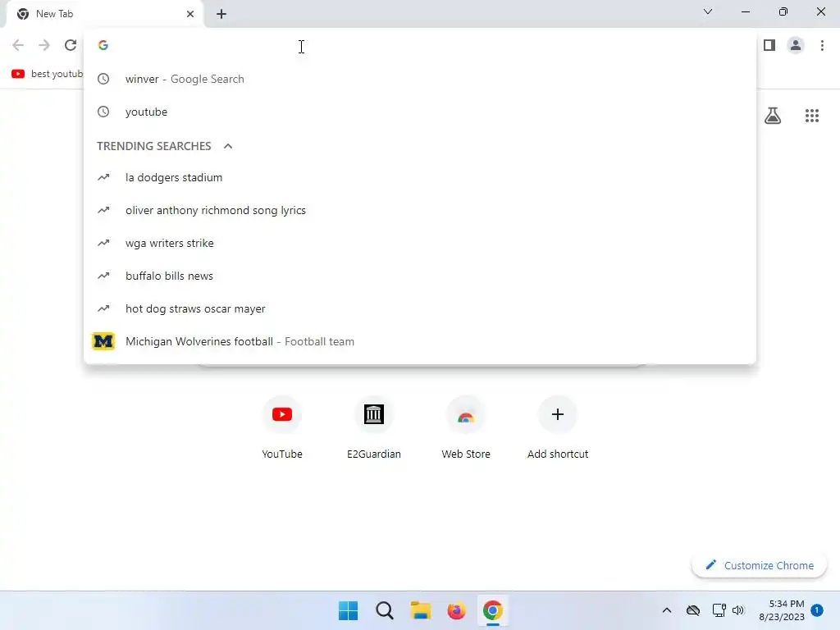Open taskbar Search magnifier
This screenshot has height=630, width=840.
coord(385,610)
